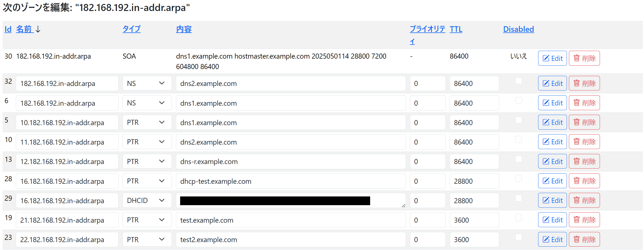Click priority field of test2.example.com record
The height and width of the screenshot is (250, 644).
tap(428, 240)
